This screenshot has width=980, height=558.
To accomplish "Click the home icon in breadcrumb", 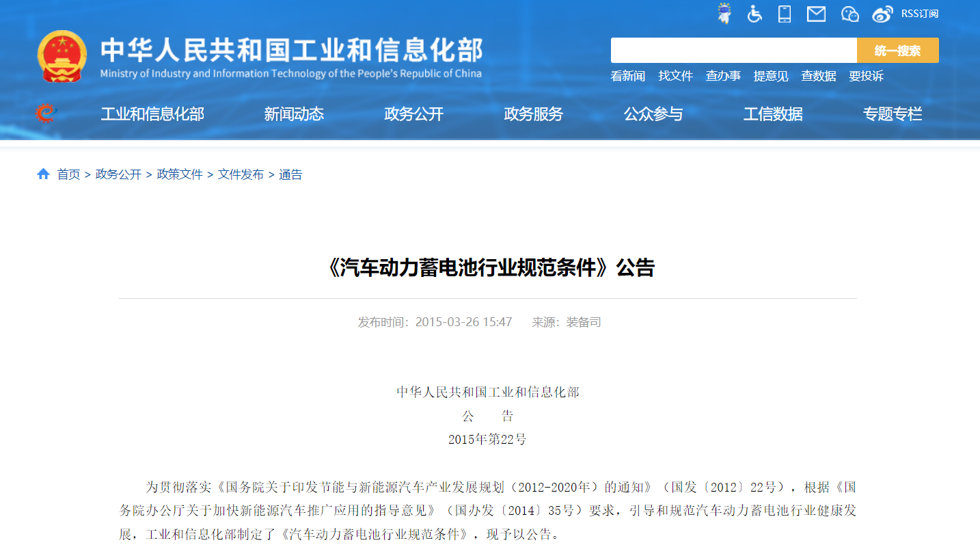I will (x=43, y=174).
